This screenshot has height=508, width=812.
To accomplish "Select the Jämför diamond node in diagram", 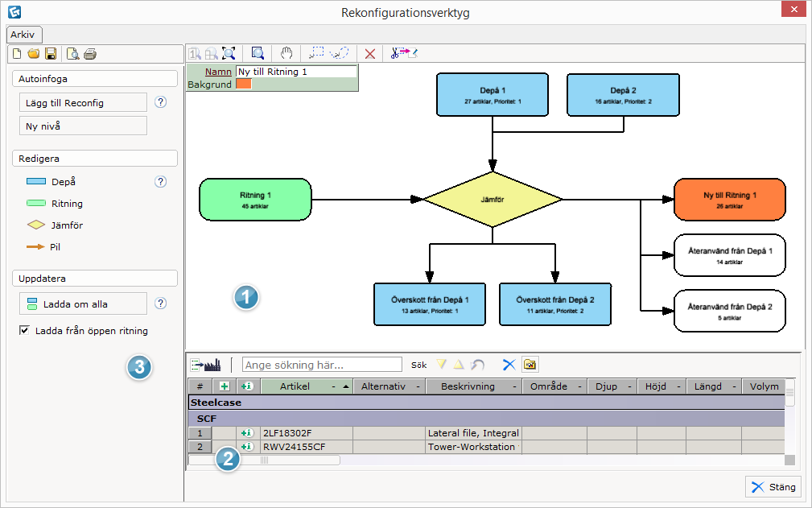I will pos(493,199).
